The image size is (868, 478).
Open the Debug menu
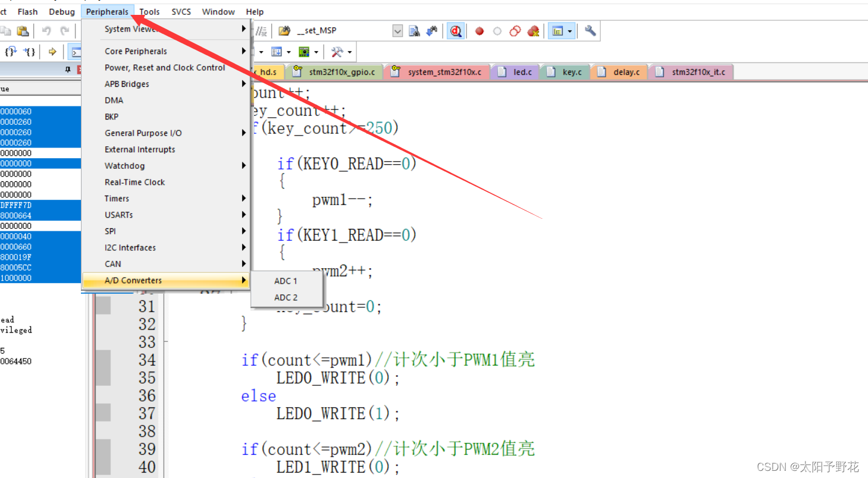pyautogui.click(x=62, y=12)
